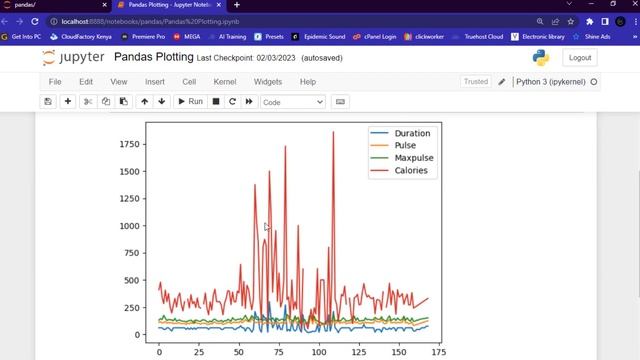Click the Logout button

coord(580,58)
